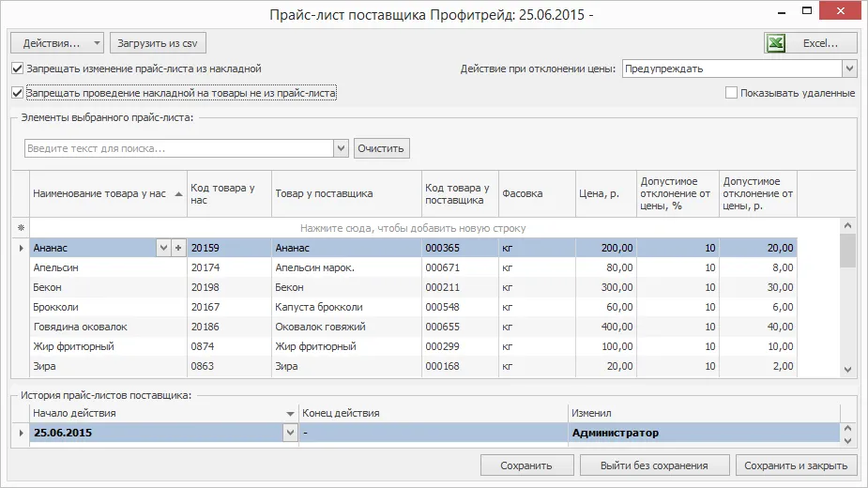Sort by Наименование товара у нас column
The width and height of the screenshot is (868, 488).
click(108, 194)
